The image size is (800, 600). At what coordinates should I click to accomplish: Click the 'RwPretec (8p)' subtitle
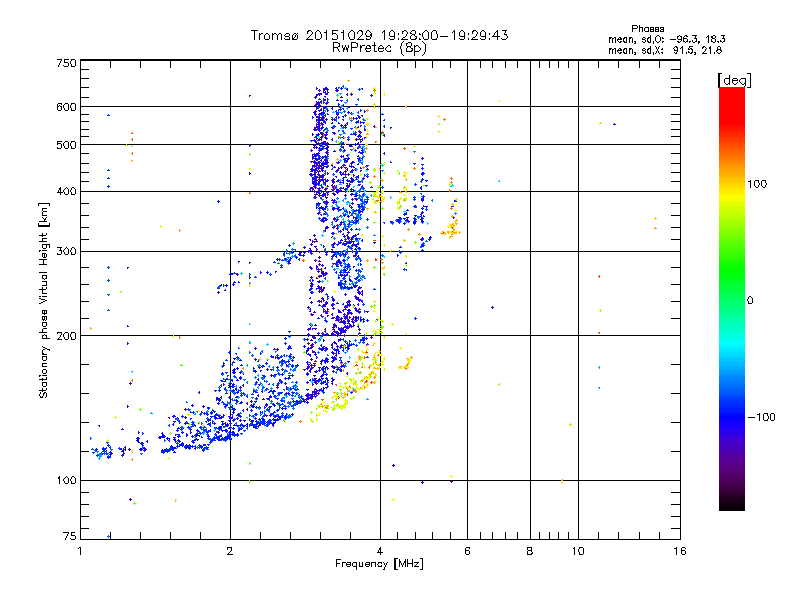pos(379,48)
